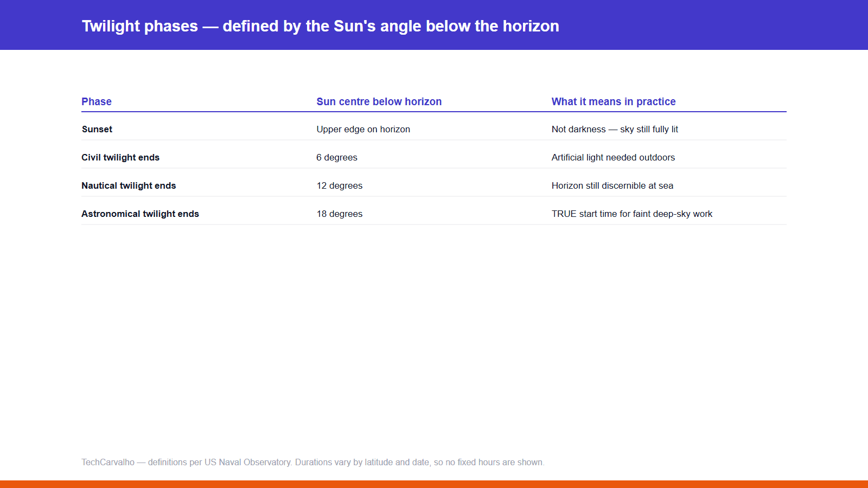Click the Astronomical twilight ends row label
The height and width of the screenshot is (488, 868).
[140, 214]
